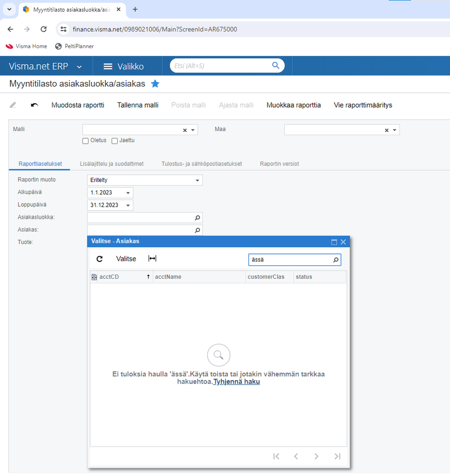Refresh the Valitse - Asiakas list
Image resolution: width=450 pixels, height=476 pixels.
100,259
